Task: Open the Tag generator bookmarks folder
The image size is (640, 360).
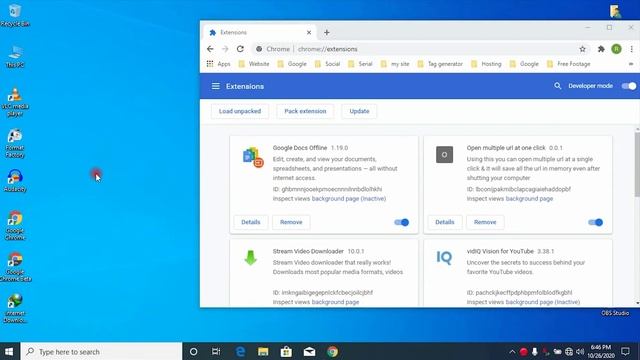Action: 440,64
